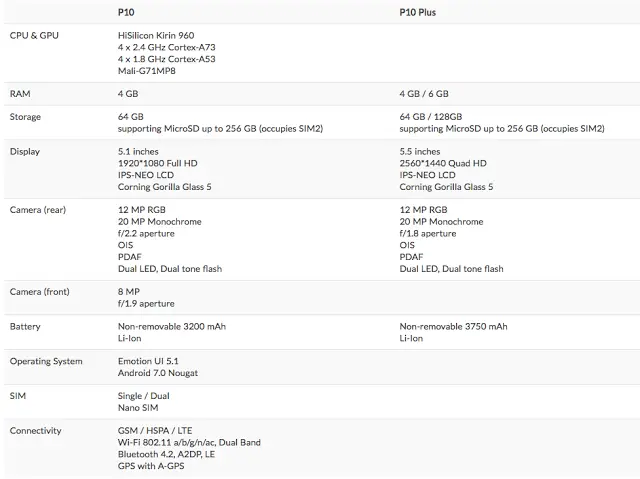Screen dimensions: 640x479
Task: Select the CPU & GPU row label
Action: [x=34, y=35]
